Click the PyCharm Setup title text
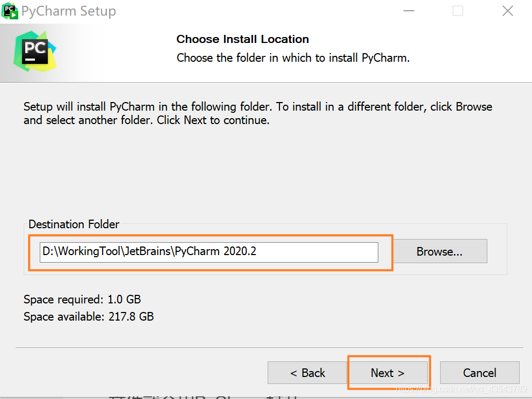This screenshot has width=532, height=399. click(69, 11)
